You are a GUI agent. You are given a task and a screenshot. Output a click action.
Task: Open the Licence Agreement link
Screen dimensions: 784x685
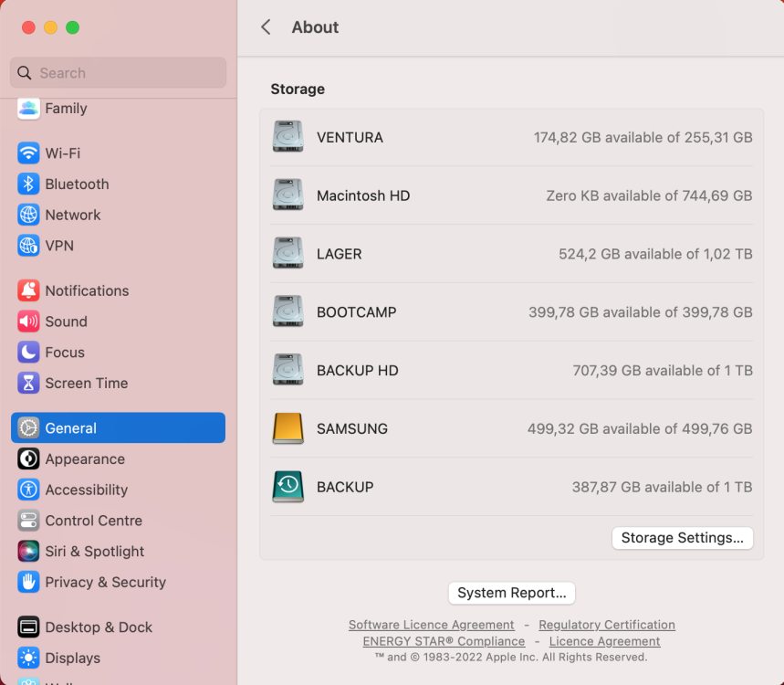point(604,641)
